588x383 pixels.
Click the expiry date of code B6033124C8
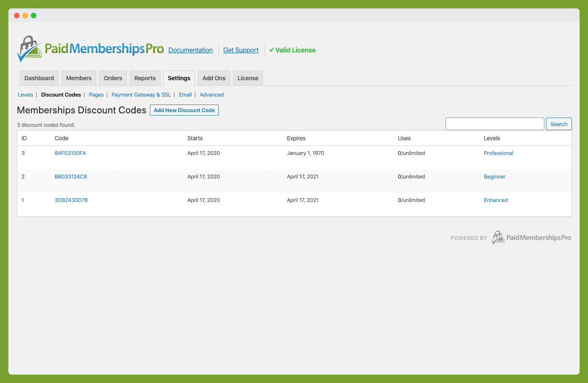point(303,177)
